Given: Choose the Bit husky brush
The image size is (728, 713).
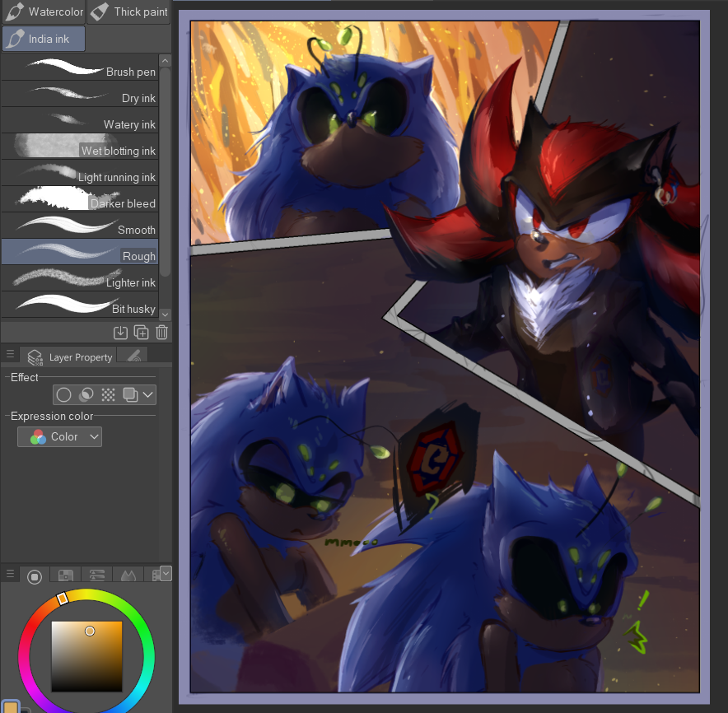Looking at the screenshot, I should tap(80, 305).
